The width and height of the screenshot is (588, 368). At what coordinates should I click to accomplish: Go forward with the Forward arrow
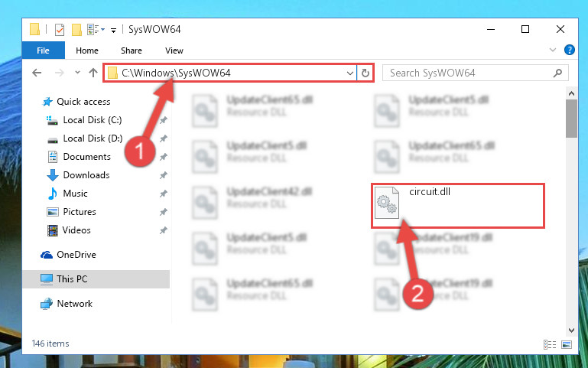point(59,73)
